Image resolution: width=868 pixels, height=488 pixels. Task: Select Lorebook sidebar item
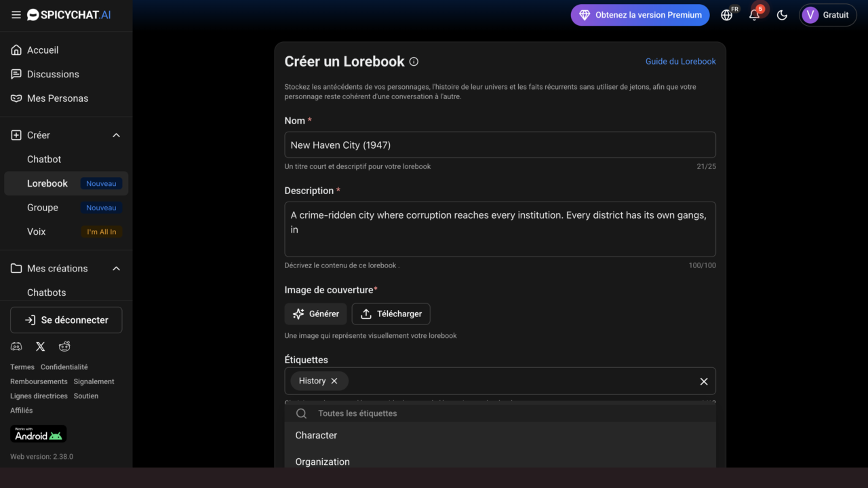[x=66, y=183]
